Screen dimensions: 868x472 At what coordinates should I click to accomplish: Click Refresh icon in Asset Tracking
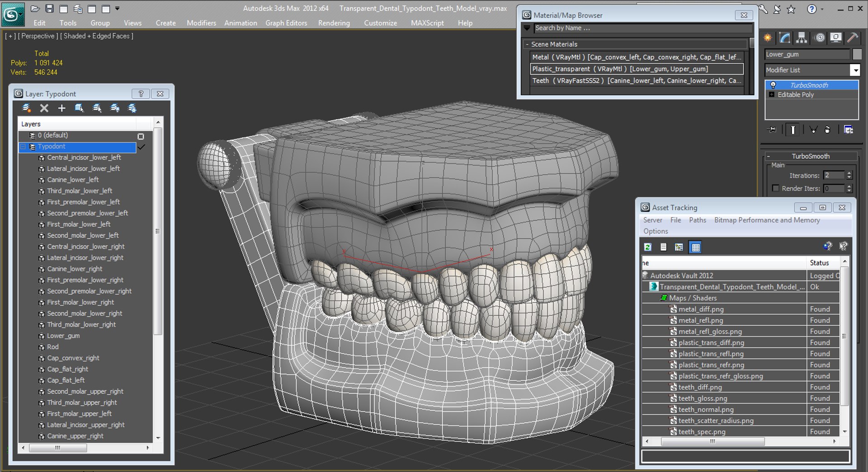(x=648, y=247)
